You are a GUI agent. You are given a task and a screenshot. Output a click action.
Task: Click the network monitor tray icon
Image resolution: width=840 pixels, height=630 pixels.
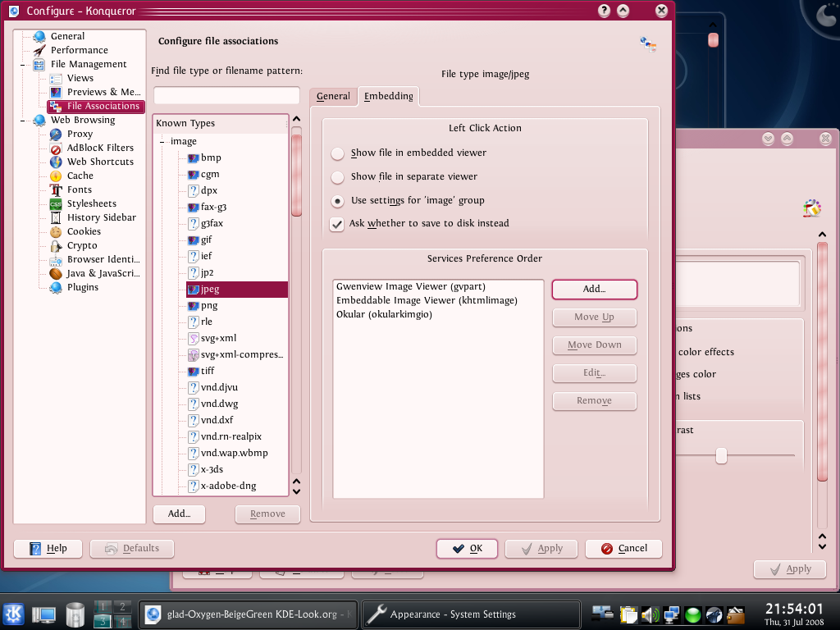[671, 614]
